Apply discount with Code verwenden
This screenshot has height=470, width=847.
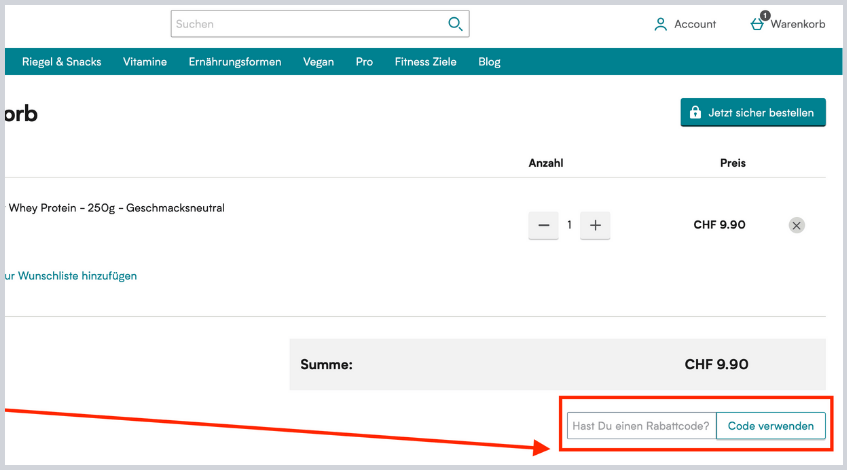coord(771,426)
